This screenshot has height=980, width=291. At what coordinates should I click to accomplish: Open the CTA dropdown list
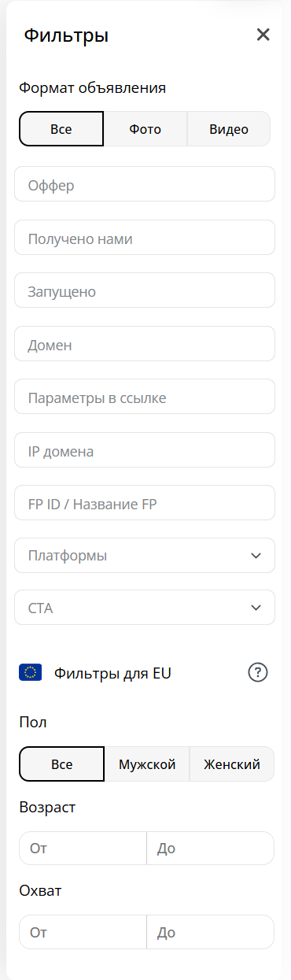click(145, 608)
